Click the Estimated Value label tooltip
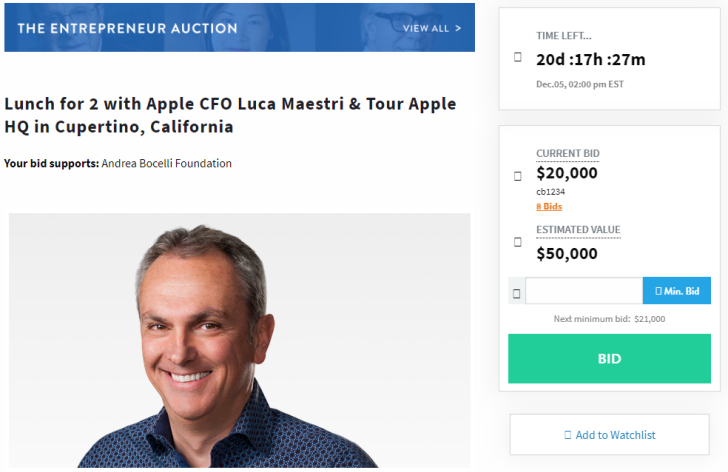The image size is (728, 472). coord(578,230)
